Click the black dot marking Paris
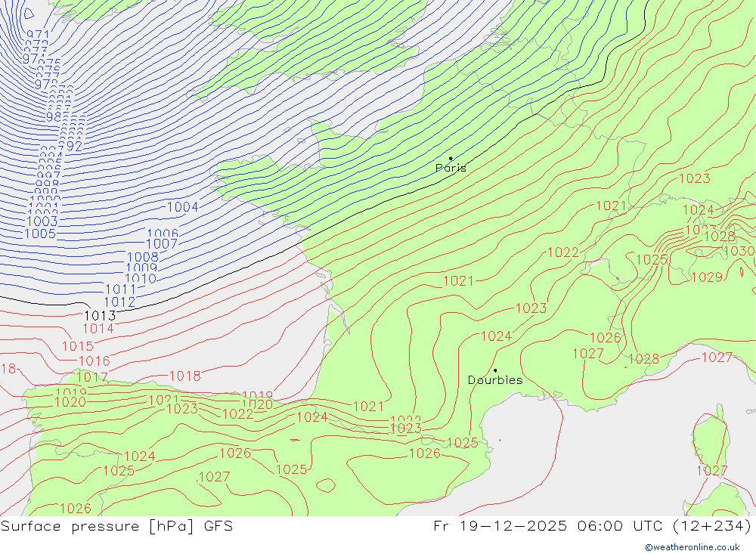The image size is (756, 554). click(x=451, y=158)
